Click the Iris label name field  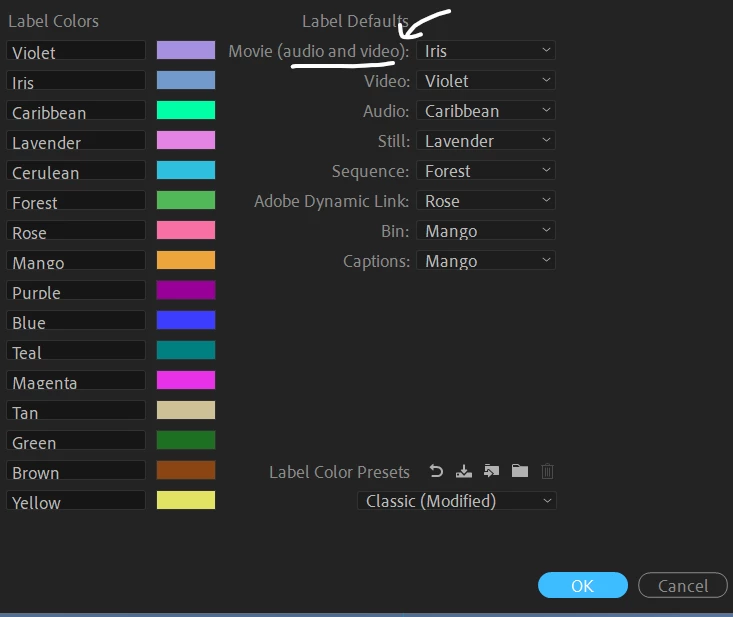(76, 80)
